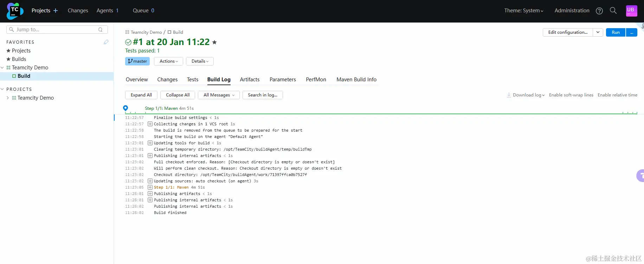Open the help question mark icon
644x264 pixels.
coord(599,11)
